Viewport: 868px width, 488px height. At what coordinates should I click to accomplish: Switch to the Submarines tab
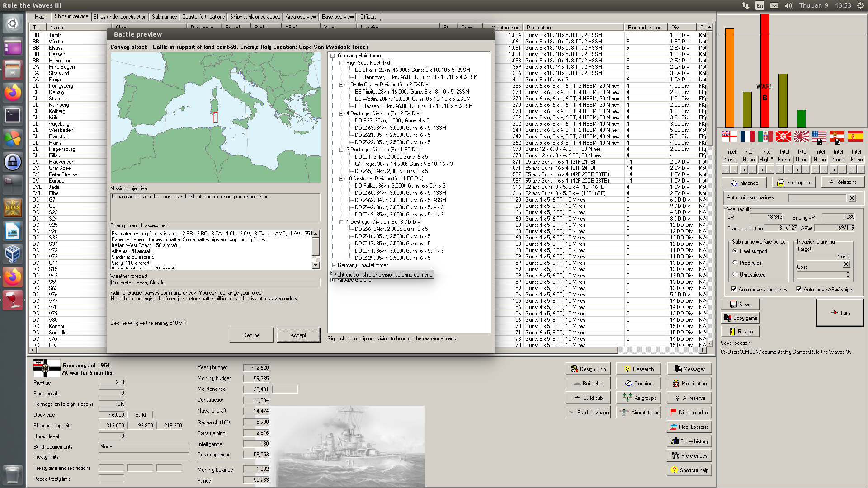[x=165, y=17]
